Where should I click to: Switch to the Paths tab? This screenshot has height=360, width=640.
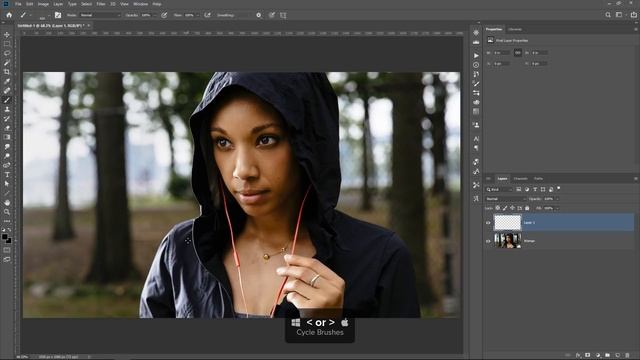tap(538, 179)
